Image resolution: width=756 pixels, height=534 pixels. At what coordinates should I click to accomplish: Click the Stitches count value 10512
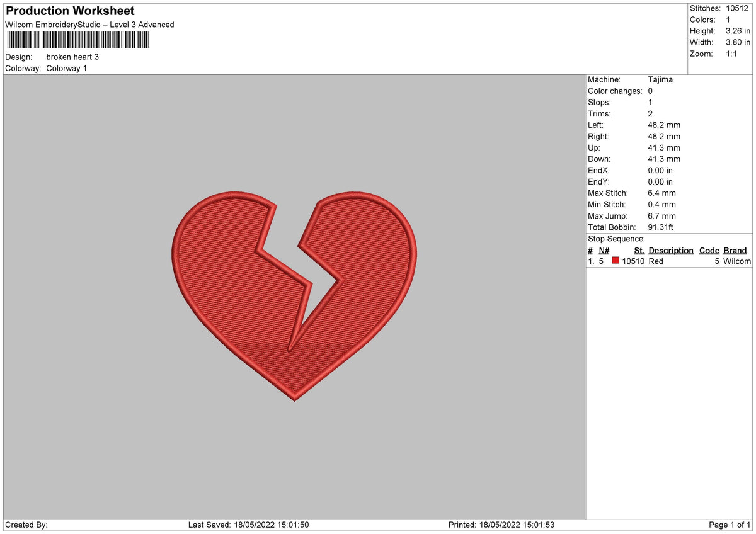click(738, 8)
